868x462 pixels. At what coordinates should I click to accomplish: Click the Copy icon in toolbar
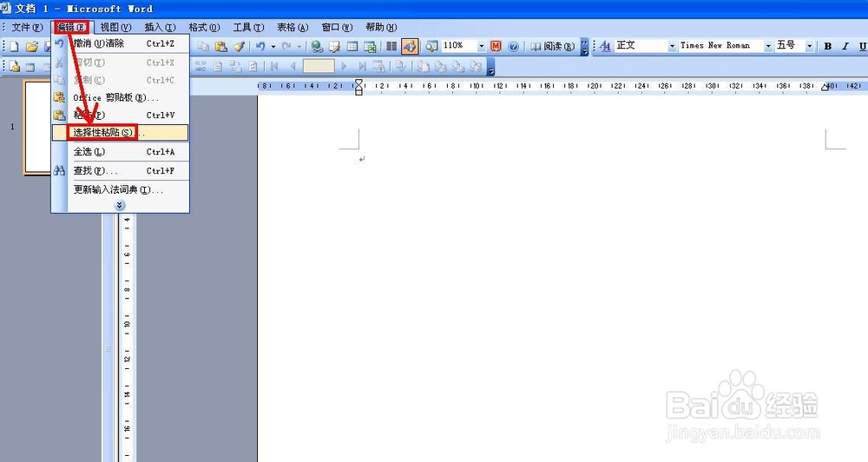(203, 47)
